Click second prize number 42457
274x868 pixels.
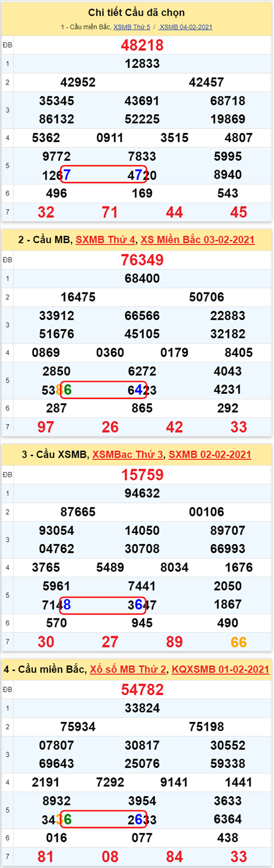pos(206,82)
